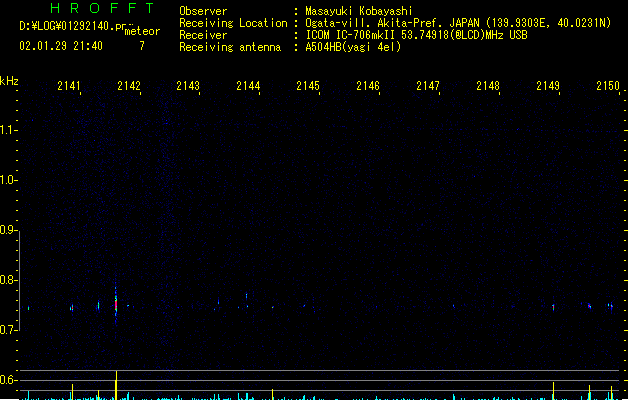Click the 2148 time axis marker
The width and height of the screenshot is (629, 400).
488,86
